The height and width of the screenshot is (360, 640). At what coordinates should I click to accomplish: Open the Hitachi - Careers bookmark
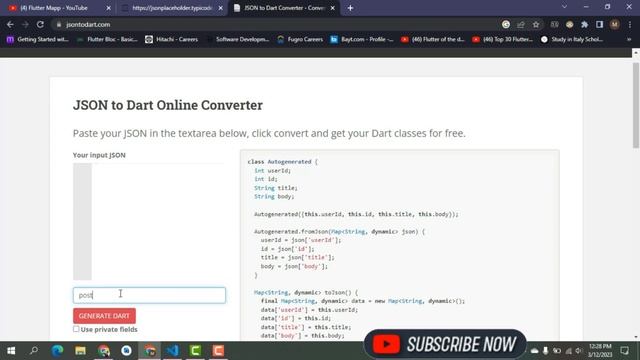[171, 40]
